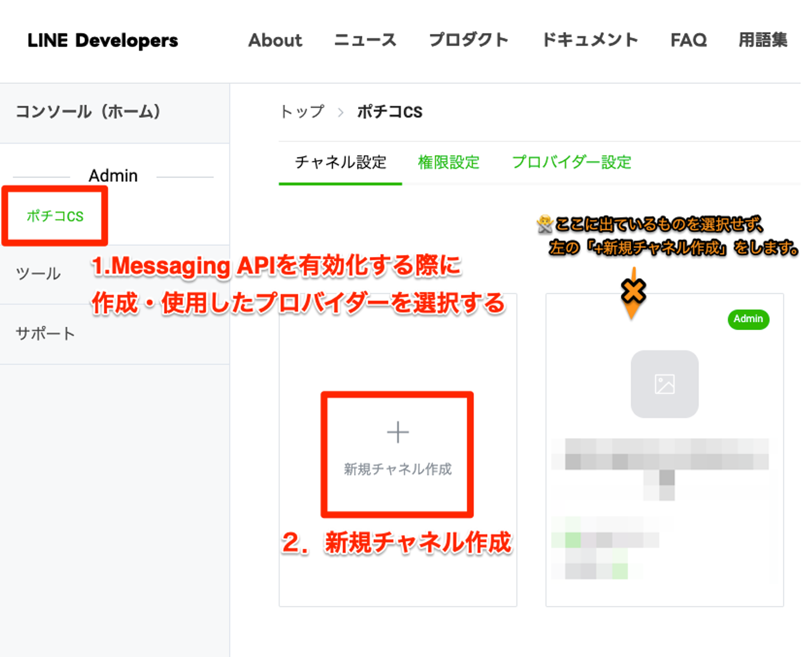Click the green Admin badge on the channel card

tap(748, 319)
